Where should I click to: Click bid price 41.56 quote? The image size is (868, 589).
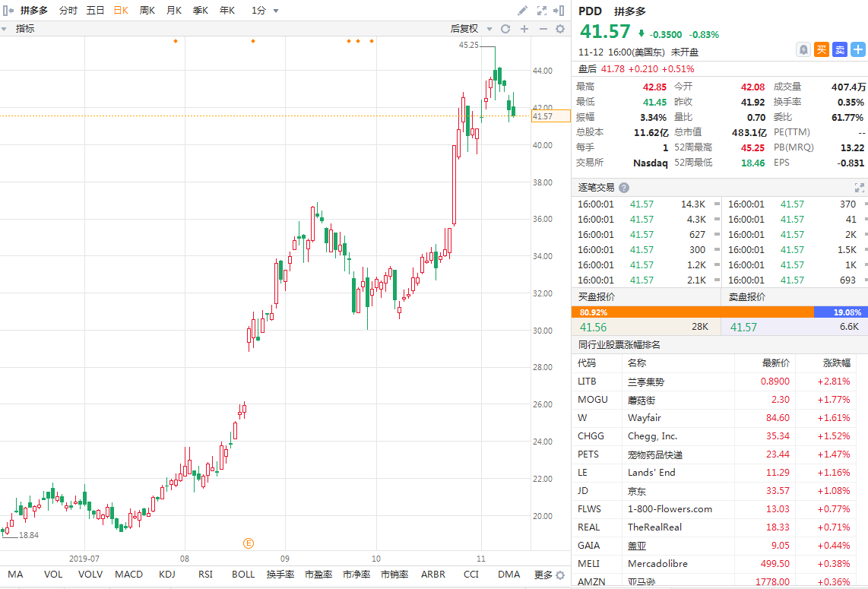[x=593, y=327]
